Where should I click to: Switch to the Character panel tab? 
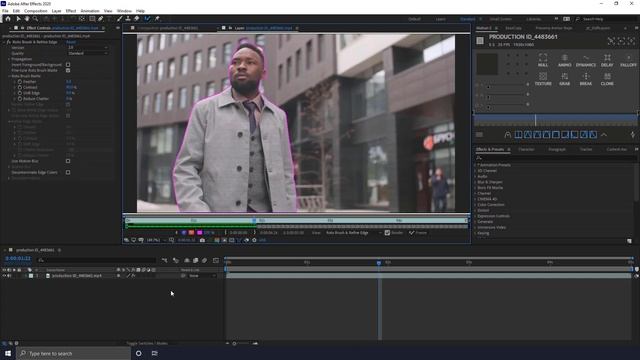pos(526,149)
